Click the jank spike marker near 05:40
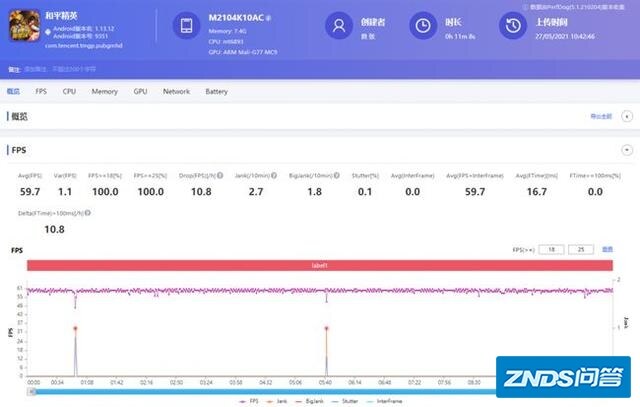The image size is (640, 407). pos(326,328)
